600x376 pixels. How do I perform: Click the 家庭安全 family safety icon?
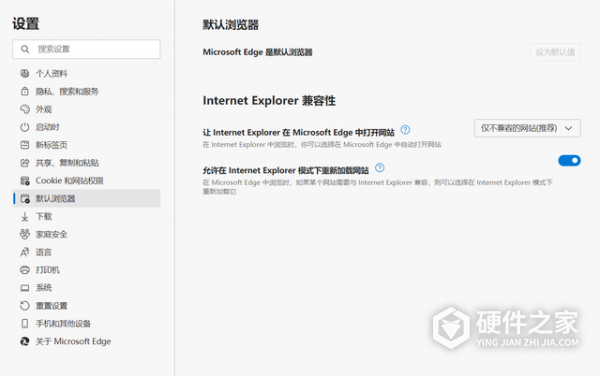point(25,234)
